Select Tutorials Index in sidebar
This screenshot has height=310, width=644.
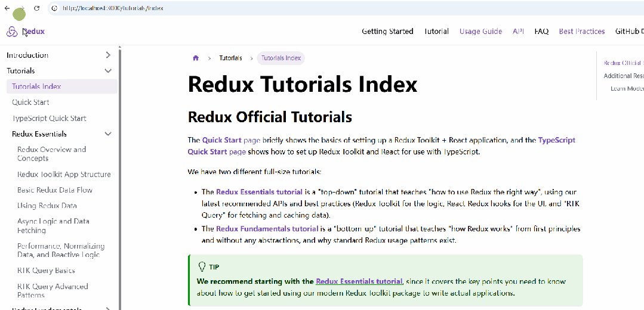point(62,86)
